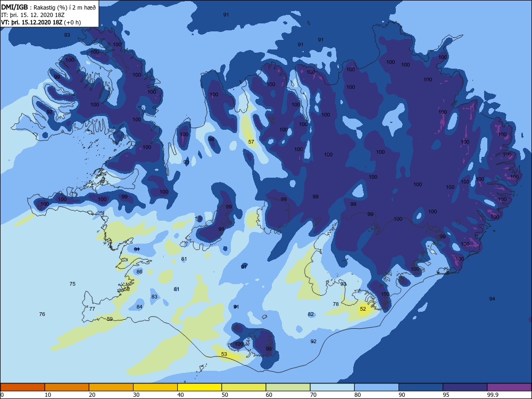Viewport: 532px width, 399px height.
Task: Click the dark orange 0–10 legend swatch
Action: [x=22, y=387]
